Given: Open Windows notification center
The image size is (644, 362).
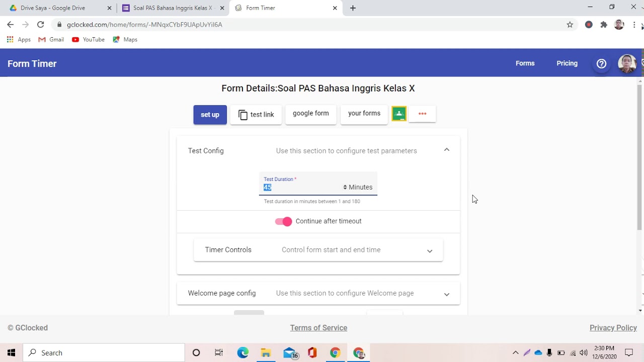Looking at the screenshot, I should click(629, 353).
